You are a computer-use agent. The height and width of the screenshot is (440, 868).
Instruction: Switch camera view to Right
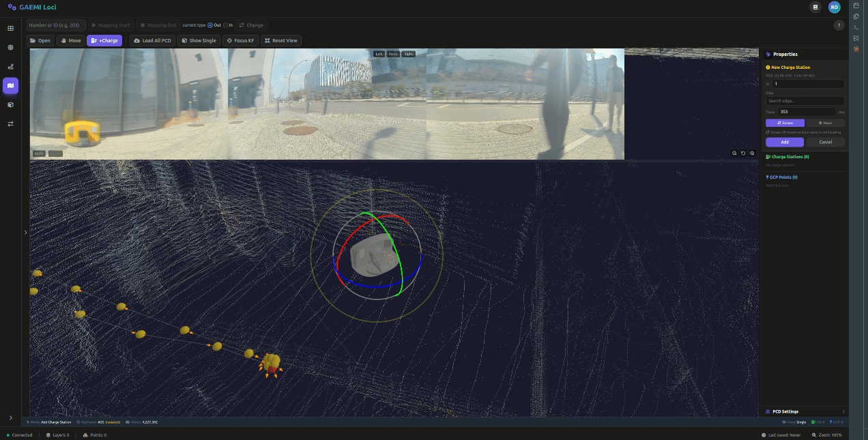(x=408, y=54)
